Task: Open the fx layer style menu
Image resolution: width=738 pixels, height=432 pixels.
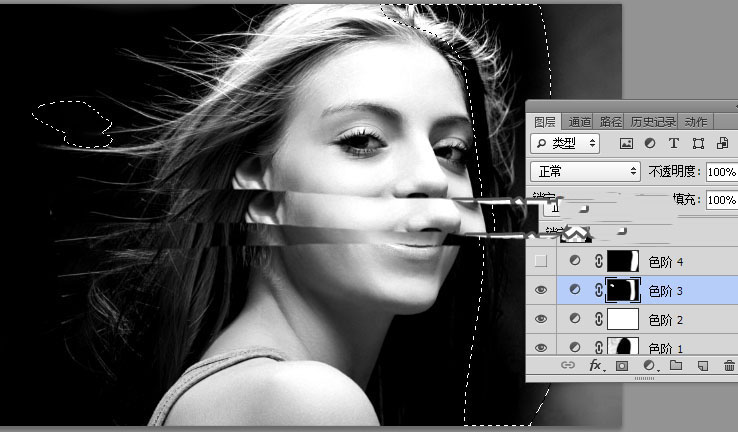Action: click(595, 366)
